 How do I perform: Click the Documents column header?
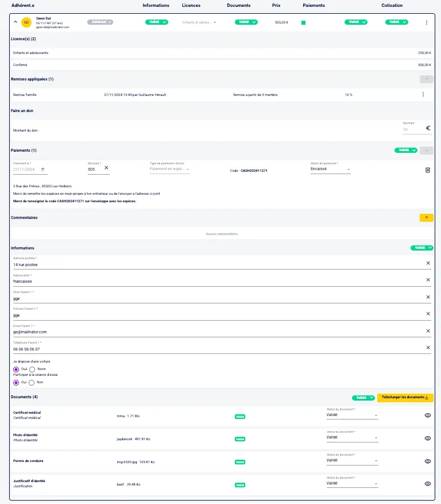[x=238, y=5]
